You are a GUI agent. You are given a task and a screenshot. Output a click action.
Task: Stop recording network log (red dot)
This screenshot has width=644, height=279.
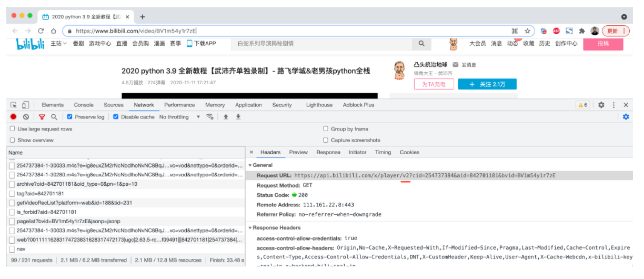tap(14, 117)
